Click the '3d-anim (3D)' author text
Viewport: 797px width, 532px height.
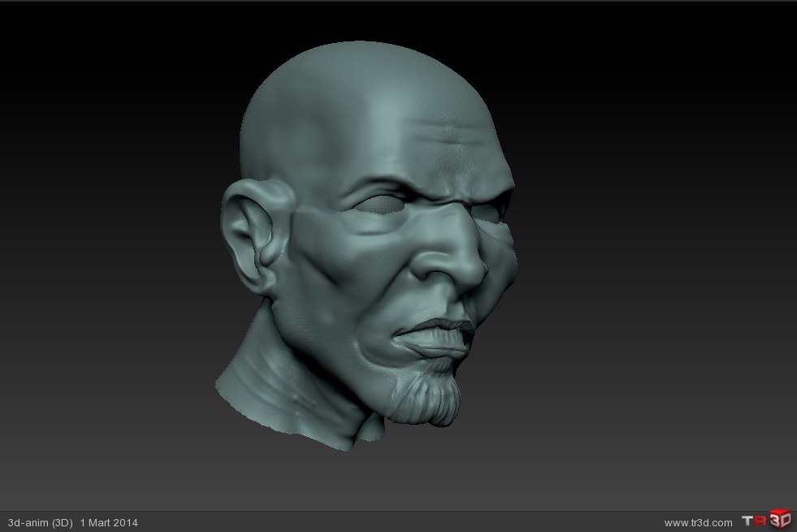point(40,523)
